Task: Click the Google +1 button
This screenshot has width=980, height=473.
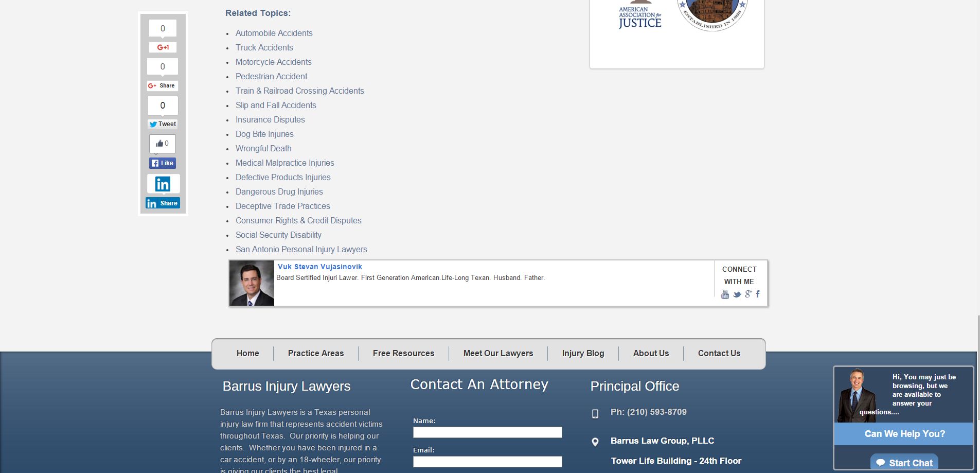Action: (x=163, y=47)
